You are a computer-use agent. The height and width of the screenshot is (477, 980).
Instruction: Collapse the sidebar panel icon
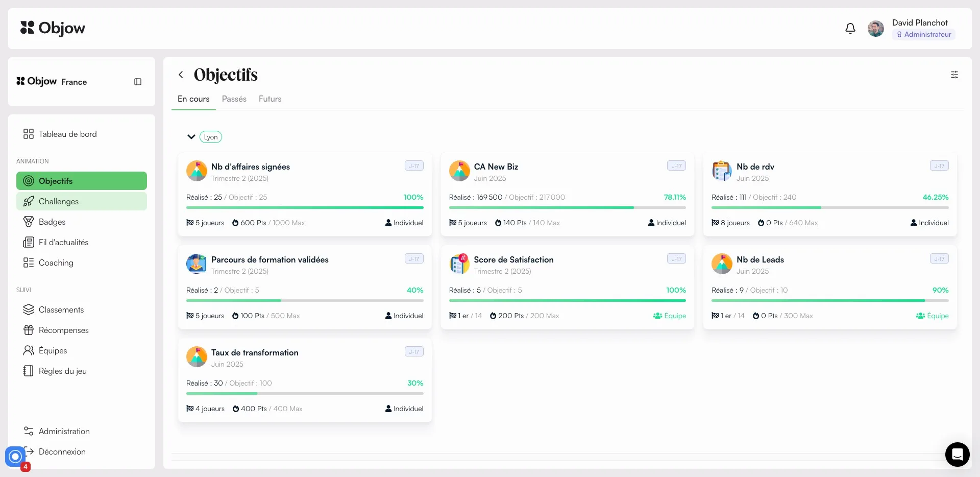[x=138, y=82]
